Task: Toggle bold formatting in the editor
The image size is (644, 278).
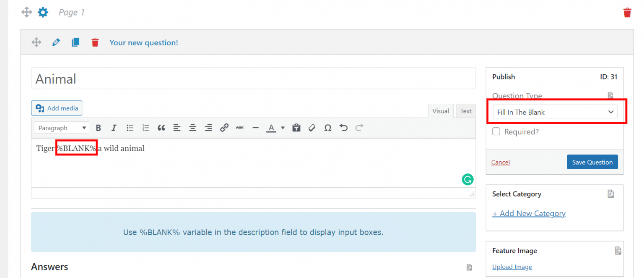Action: click(x=99, y=128)
